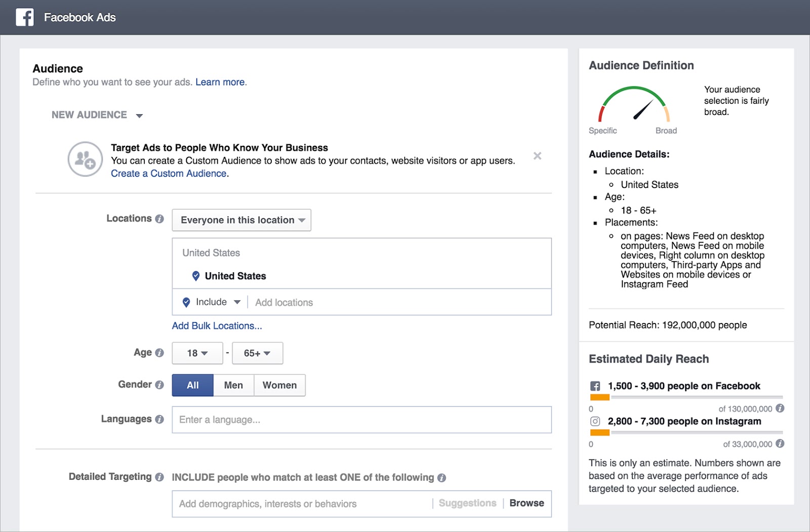810x532 pixels.
Task: Click info icon next to 'of 130,000,000'
Action: click(780, 408)
